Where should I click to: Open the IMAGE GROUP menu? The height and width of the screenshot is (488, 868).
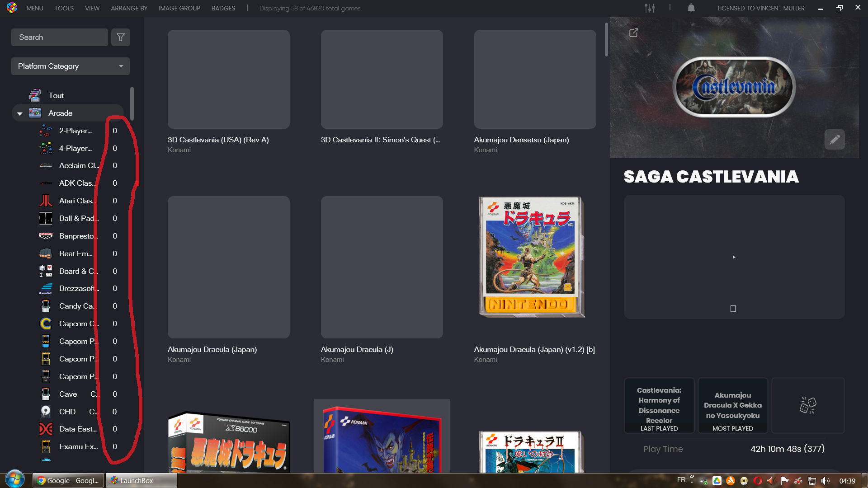(x=179, y=8)
